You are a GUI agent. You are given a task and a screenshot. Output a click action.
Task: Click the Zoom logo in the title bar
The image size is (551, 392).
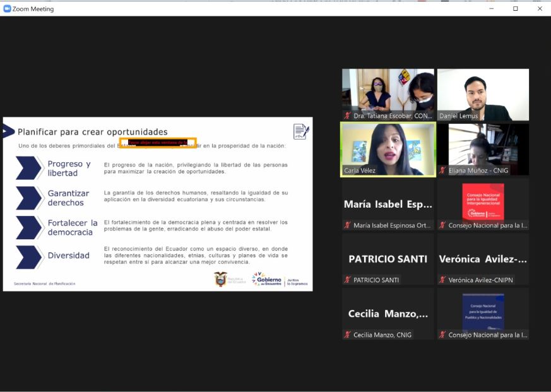point(8,9)
